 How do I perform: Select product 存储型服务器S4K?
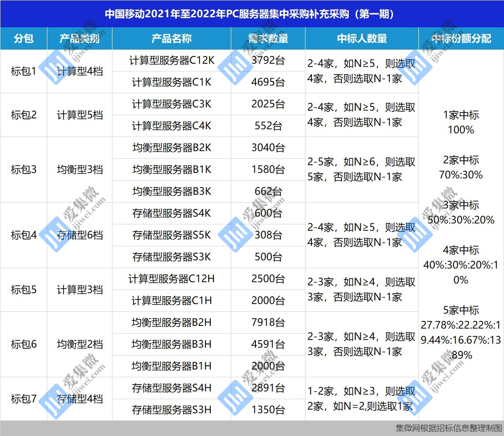(172, 213)
